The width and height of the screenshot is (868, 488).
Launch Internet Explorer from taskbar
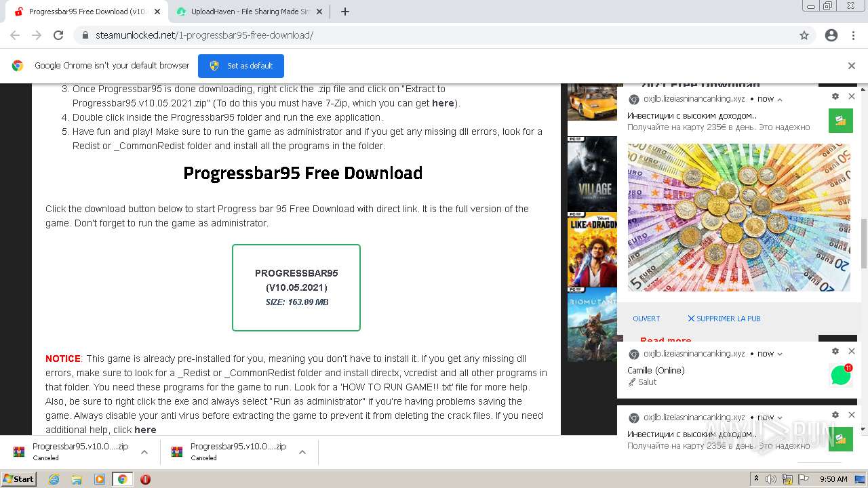[54, 479]
